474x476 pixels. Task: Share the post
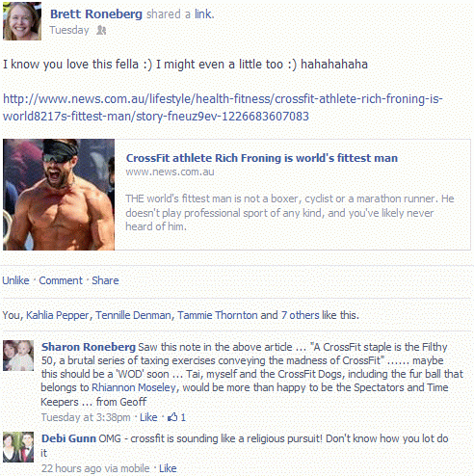[x=105, y=280]
